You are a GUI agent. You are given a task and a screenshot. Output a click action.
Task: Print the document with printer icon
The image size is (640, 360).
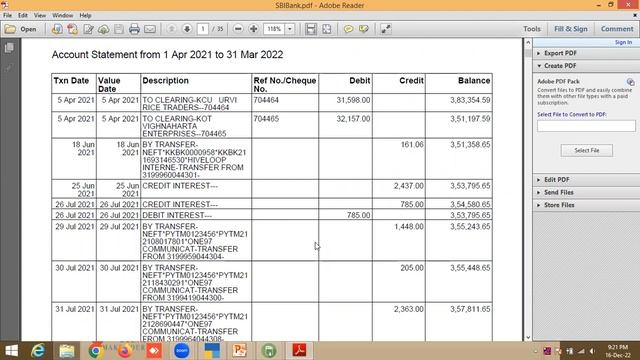tap(134, 29)
